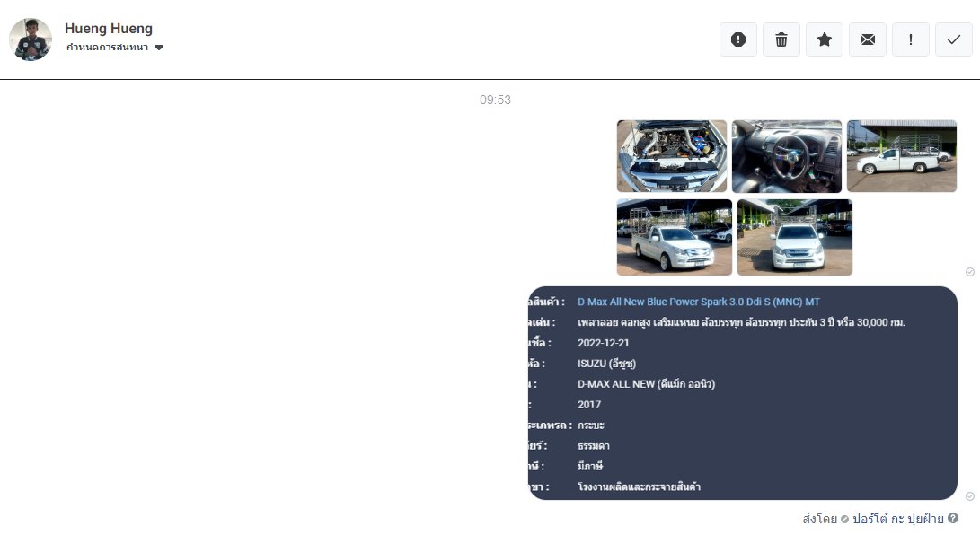980x552 pixels.
Task: Open the Hueng Hueng contact name
Action: click(x=109, y=29)
